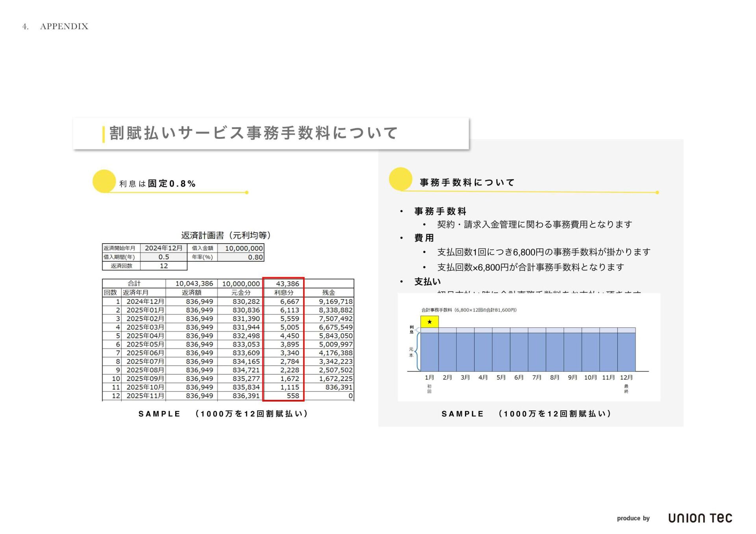Click the 支払い bullet heading

coord(427,282)
